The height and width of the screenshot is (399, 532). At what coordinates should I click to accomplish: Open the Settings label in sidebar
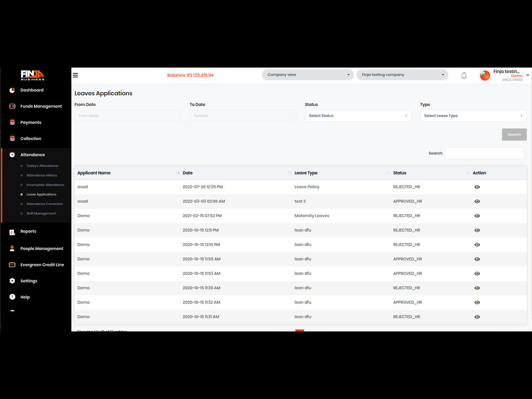29,280
